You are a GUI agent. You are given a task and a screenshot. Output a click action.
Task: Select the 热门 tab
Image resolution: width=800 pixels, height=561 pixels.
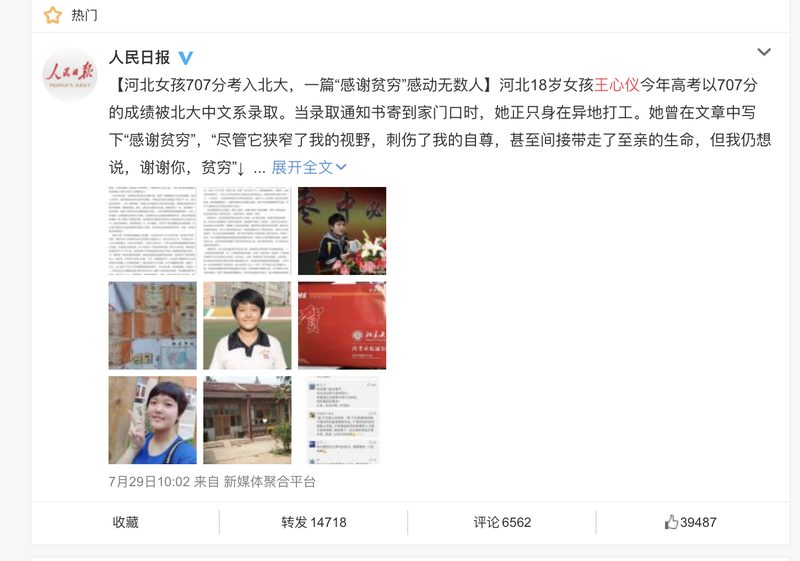[84, 15]
